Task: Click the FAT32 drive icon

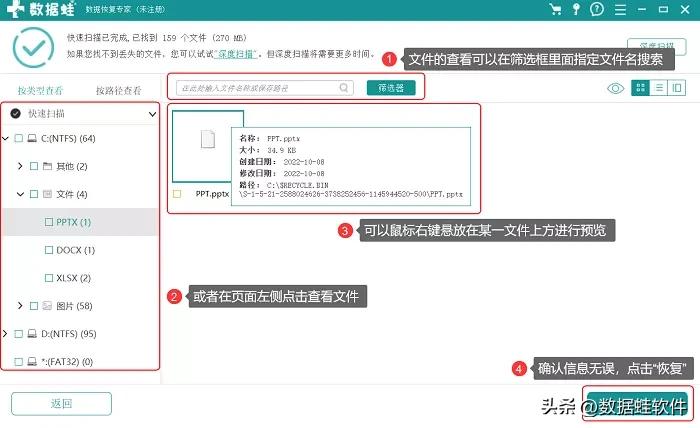Action: coord(32,362)
